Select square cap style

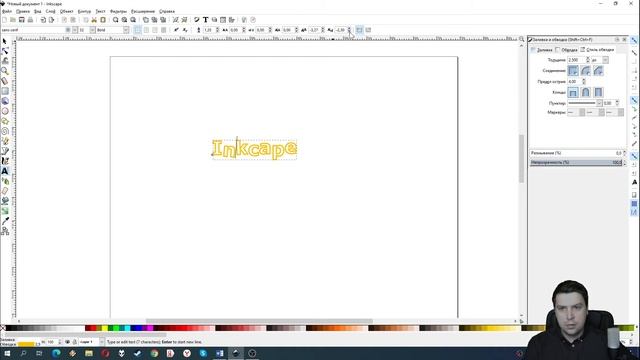tap(598, 93)
